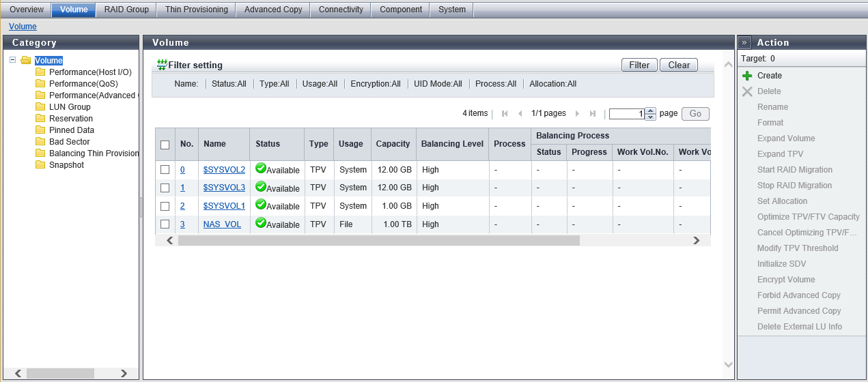Jump to last page arrow icon
Image resolution: width=868 pixels, height=382 pixels.
tap(593, 114)
